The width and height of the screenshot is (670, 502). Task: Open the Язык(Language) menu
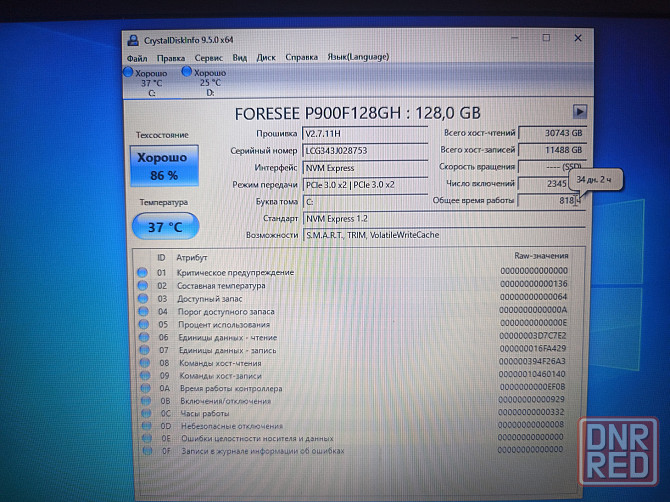click(x=358, y=56)
